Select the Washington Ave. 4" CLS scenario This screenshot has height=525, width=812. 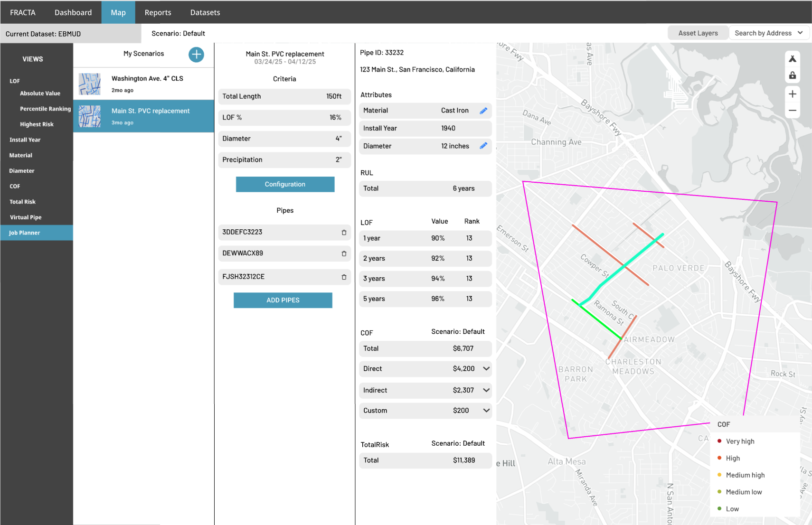click(x=143, y=84)
